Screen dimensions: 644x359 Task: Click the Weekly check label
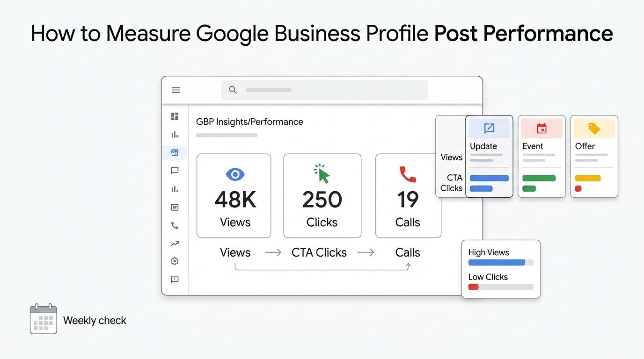point(95,321)
